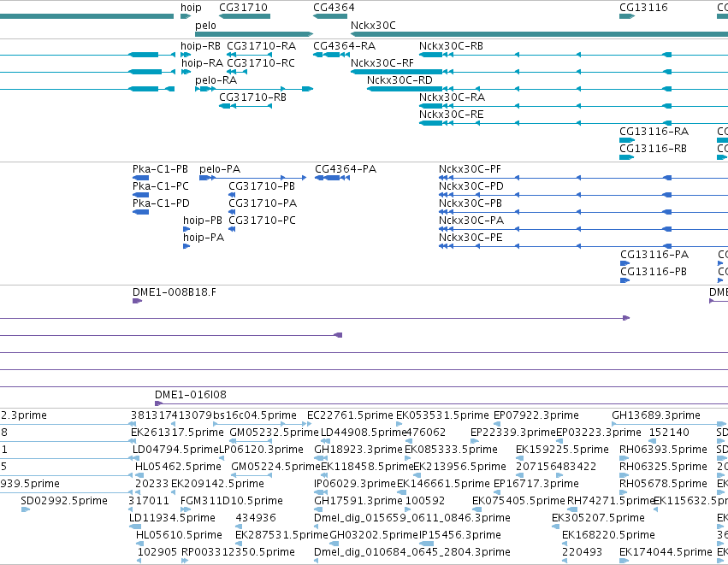Viewport: 728px width, 565px height.
Task: Select the EK053531.5prime EST label
Action: tap(442, 415)
